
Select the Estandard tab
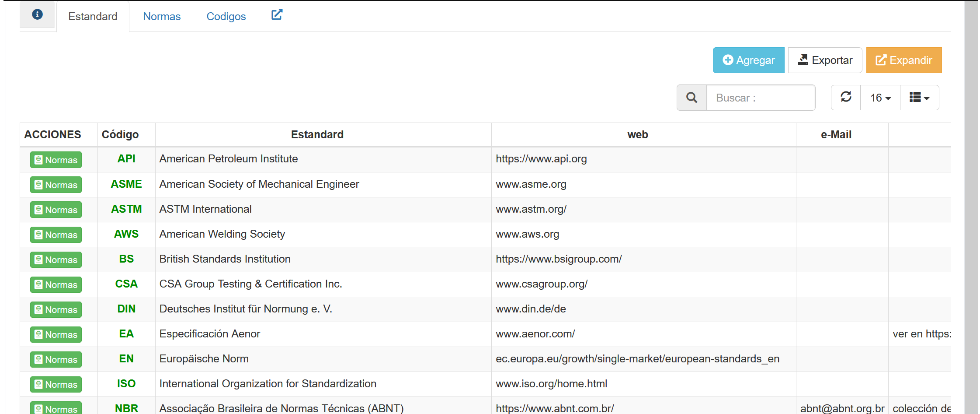(x=93, y=17)
